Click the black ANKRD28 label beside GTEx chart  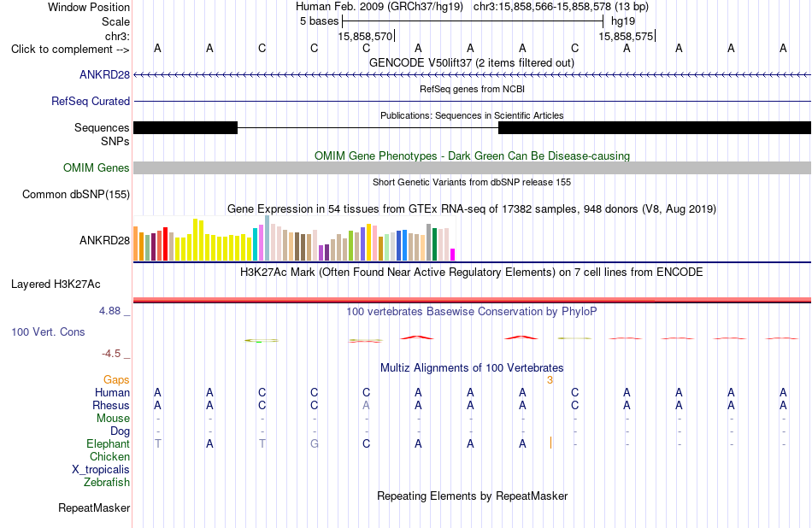coord(104,240)
